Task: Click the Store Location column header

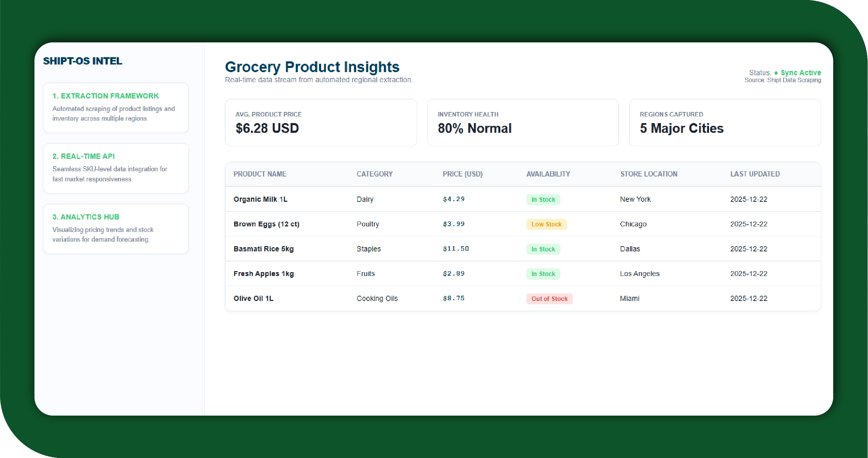Action: (x=648, y=174)
